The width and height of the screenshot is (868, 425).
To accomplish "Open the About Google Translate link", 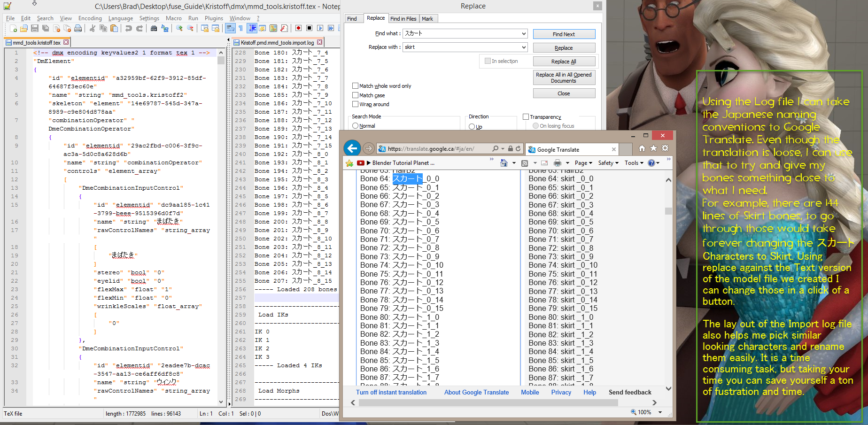I will tap(477, 393).
